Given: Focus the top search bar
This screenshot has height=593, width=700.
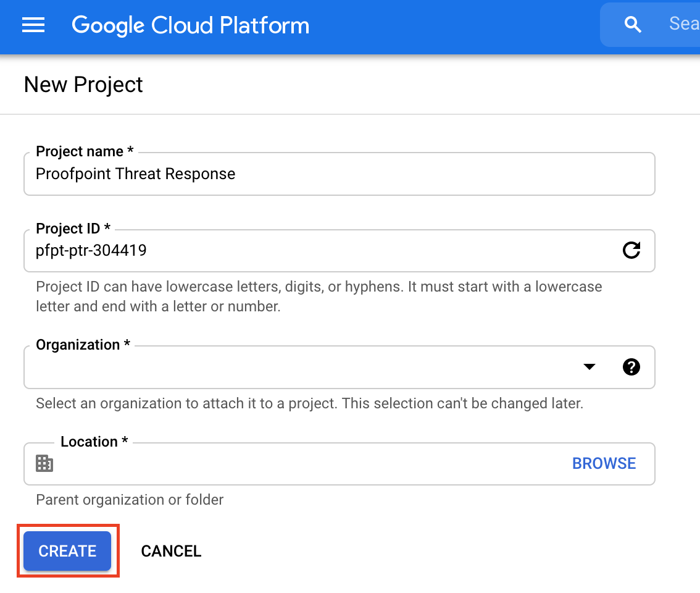Looking at the screenshot, I should click(x=682, y=24).
